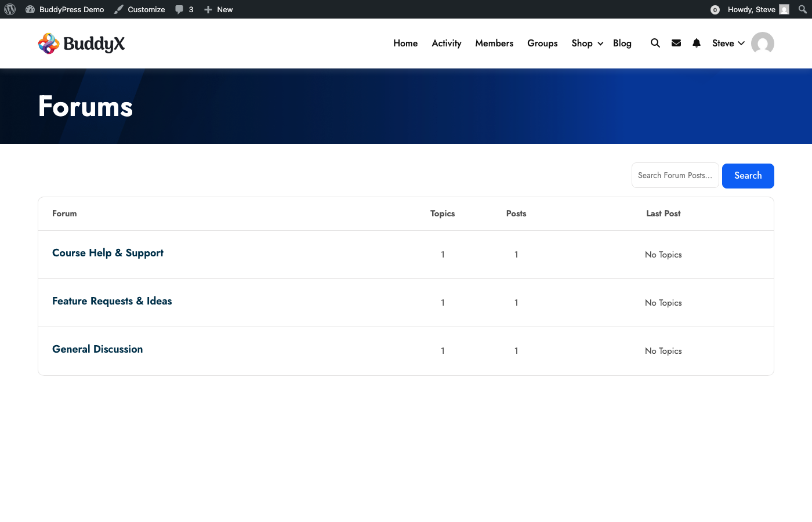This screenshot has height=522, width=812.
Task: Switch to the Activity menu item
Action: 446,43
